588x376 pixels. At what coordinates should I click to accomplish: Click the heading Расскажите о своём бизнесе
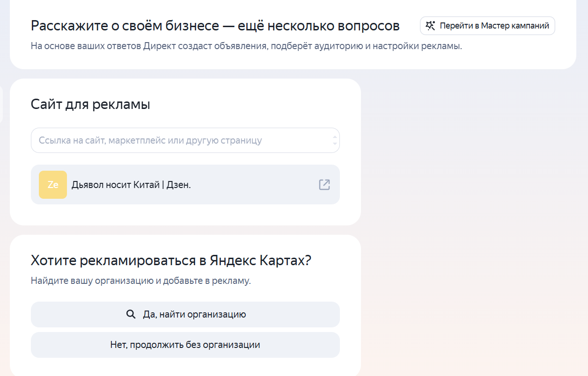[x=215, y=26]
